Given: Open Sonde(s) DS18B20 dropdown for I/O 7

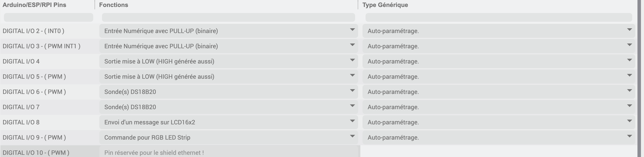Looking at the screenshot, I should tap(228, 107).
